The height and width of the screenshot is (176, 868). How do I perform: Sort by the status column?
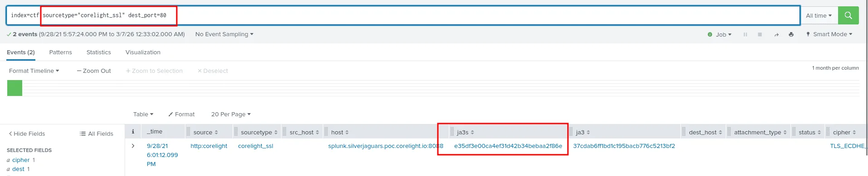click(x=810, y=133)
